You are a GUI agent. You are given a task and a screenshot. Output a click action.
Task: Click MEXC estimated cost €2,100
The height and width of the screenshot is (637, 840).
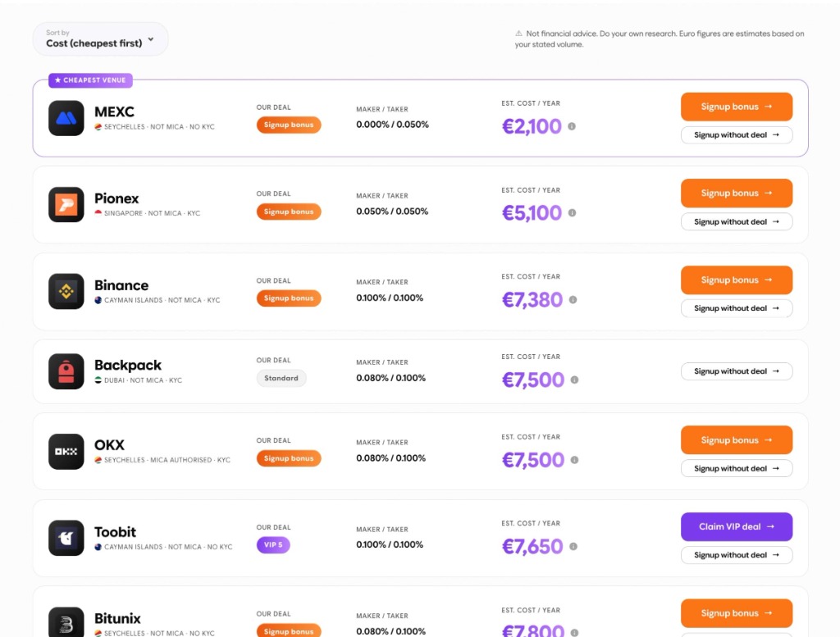pyautogui.click(x=532, y=126)
